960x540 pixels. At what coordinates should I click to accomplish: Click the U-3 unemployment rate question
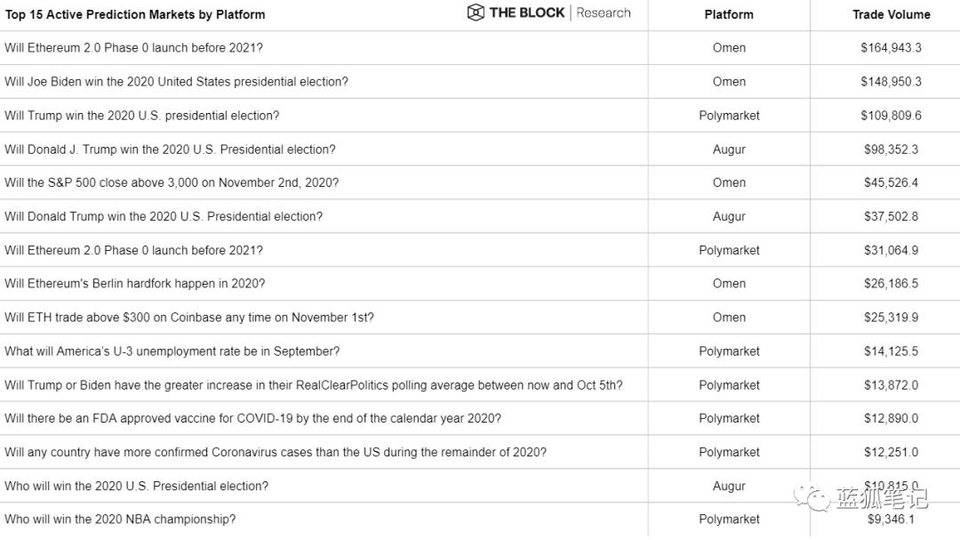coord(172,351)
